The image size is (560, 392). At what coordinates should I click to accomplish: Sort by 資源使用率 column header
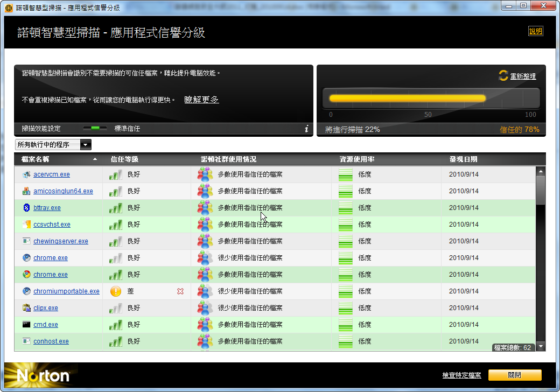click(x=357, y=159)
